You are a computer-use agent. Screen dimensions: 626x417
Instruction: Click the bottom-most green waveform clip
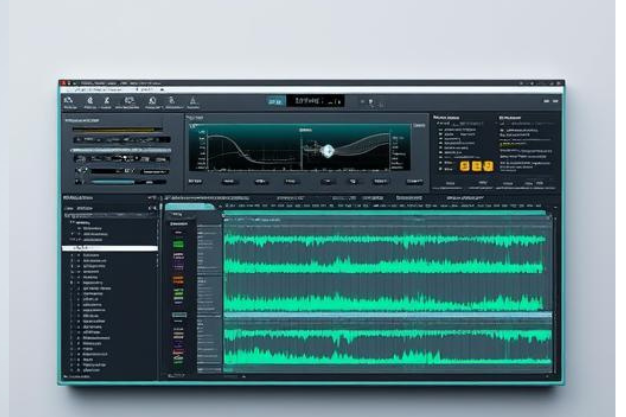tap(388, 355)
